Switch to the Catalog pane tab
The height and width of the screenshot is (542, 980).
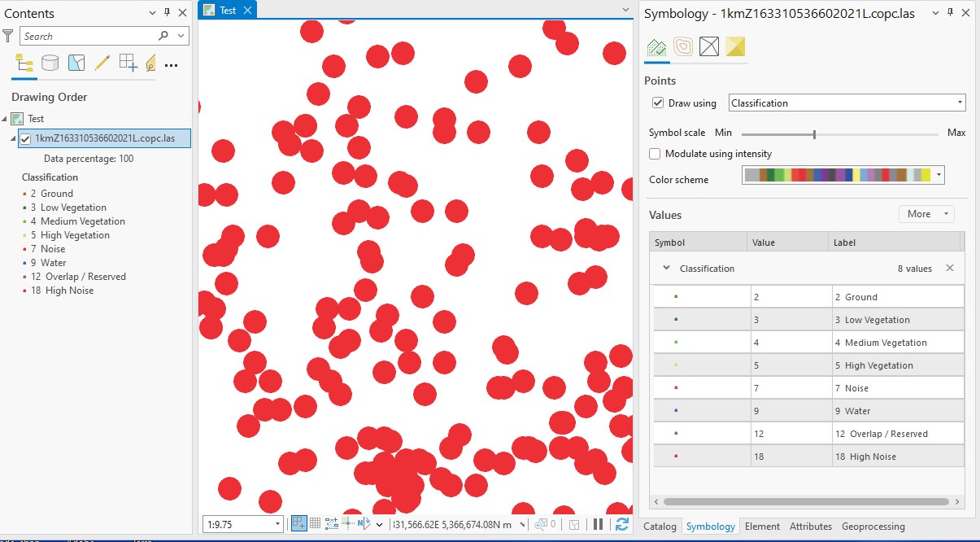(660, 527)
